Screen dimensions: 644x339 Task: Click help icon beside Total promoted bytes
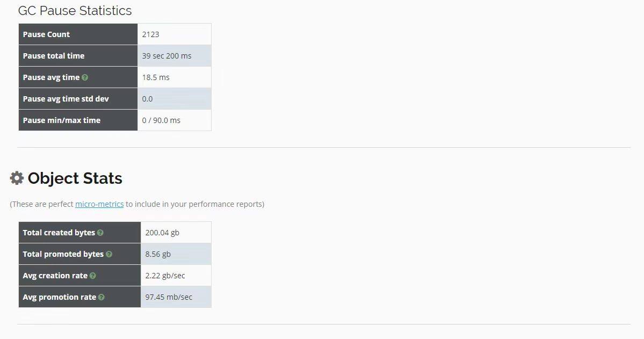point(109,254)
